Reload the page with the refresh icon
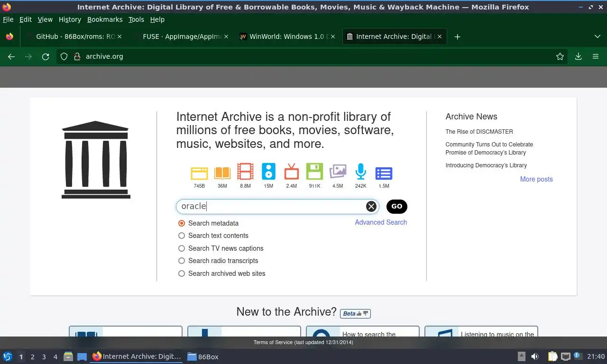This screenshot has height=364, width=607. click(46, 56)
